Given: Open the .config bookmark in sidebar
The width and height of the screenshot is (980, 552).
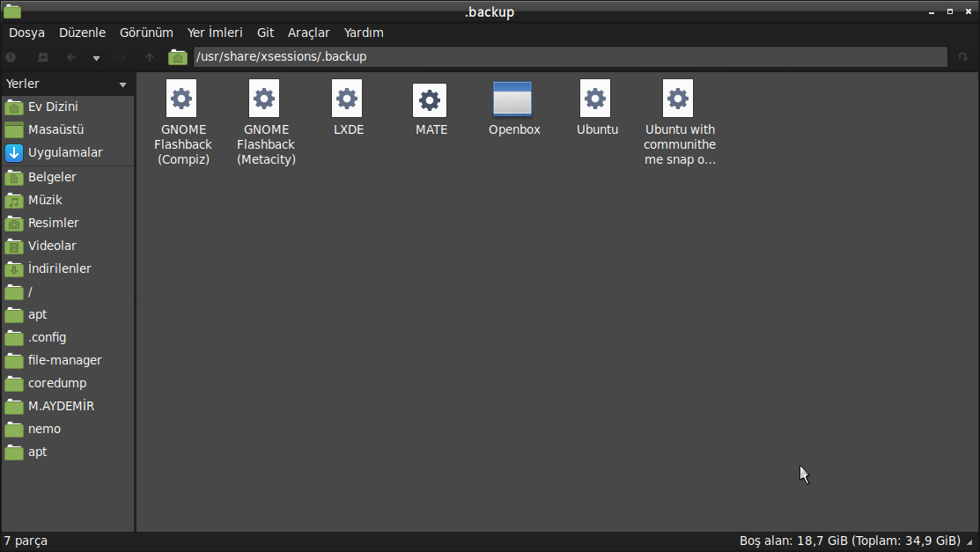Looking at the screenshot, I should (68, 337).
